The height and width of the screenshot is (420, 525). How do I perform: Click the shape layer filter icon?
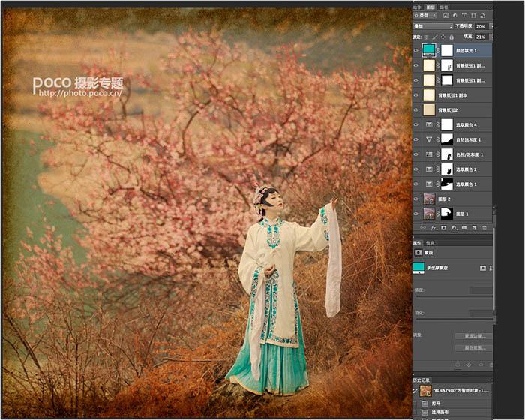tap(473, 16)
